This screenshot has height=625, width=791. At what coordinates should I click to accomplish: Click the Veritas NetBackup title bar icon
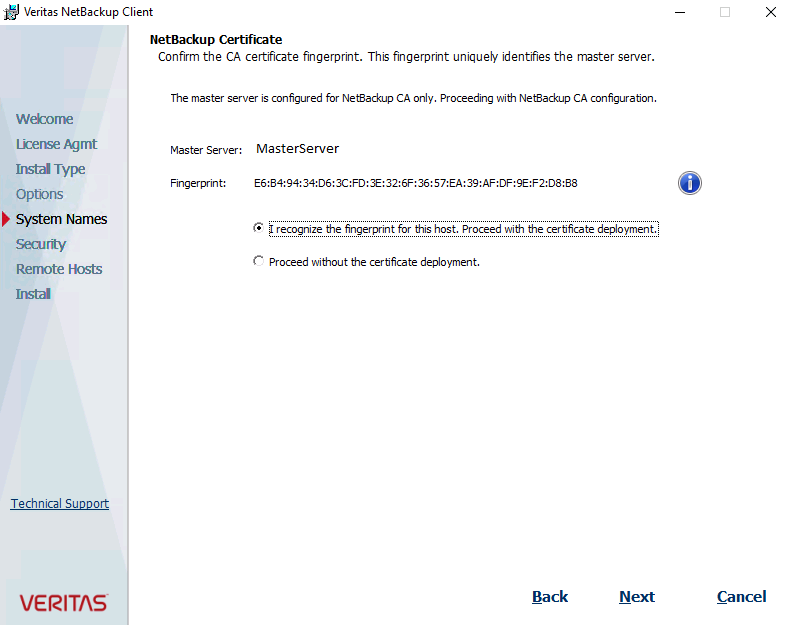click(x=12, y=12)
